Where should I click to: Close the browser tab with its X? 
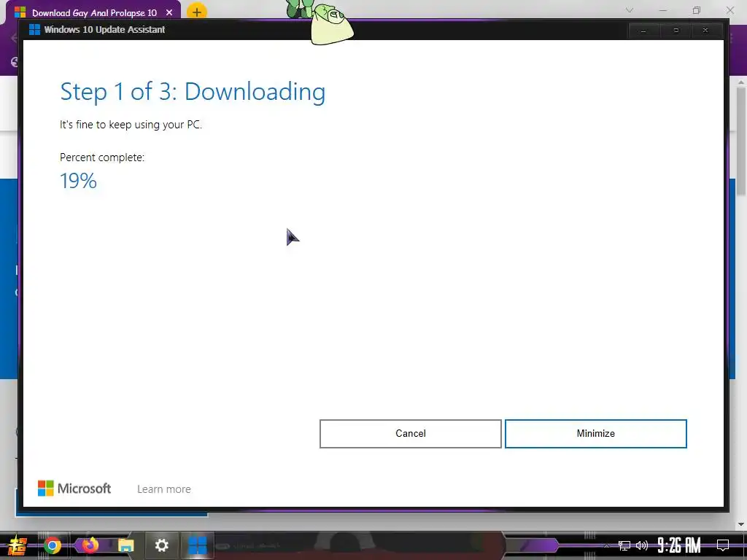click(169, 12)
